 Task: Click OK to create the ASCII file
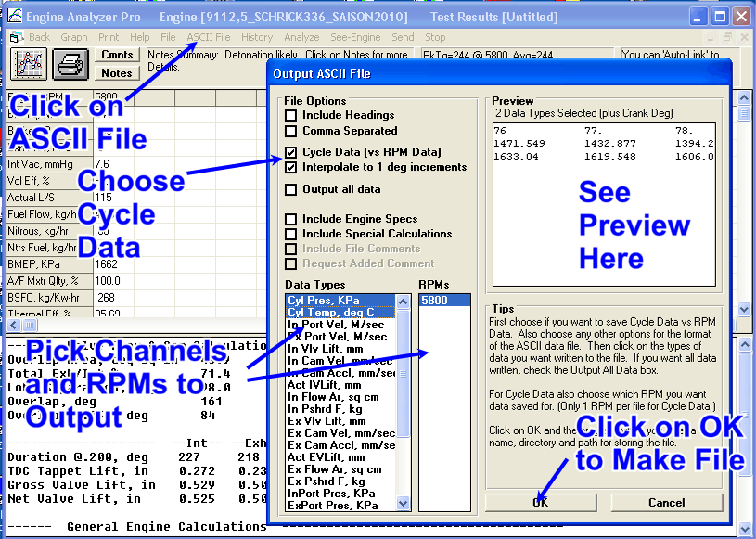point(540,502)
